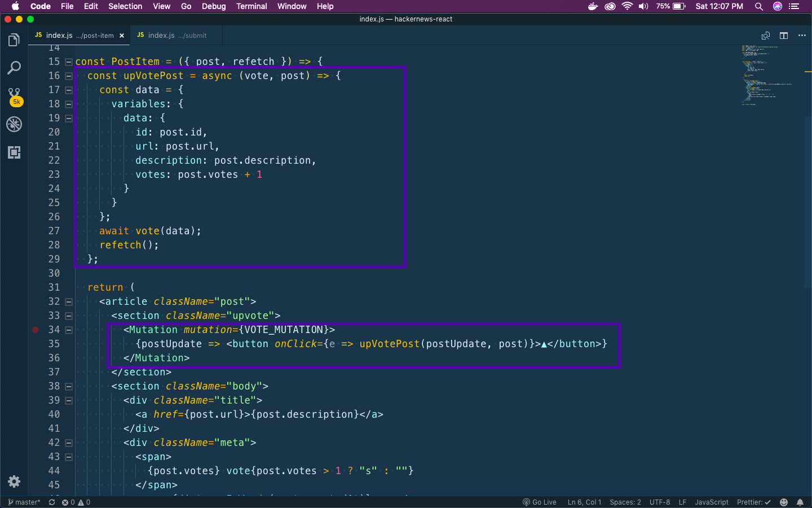Screen dimensions: 812x508
Task: Remove the breakpoint on line 34
Action: [x=35, y=330]
